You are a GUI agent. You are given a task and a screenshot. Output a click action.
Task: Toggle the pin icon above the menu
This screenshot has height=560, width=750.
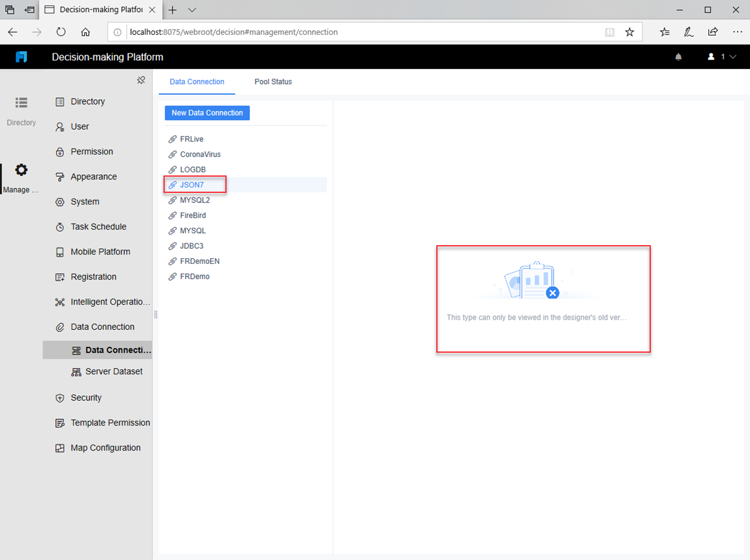(x=141, y=79)
